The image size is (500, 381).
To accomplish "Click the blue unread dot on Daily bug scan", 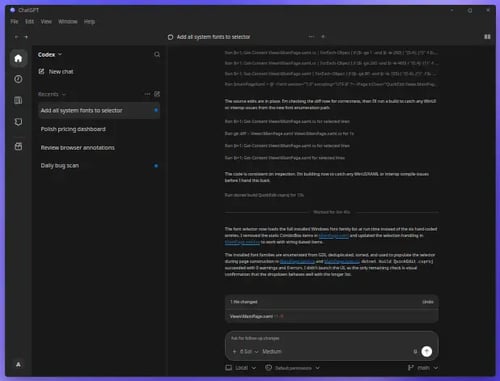I will [x=156, y=166].
